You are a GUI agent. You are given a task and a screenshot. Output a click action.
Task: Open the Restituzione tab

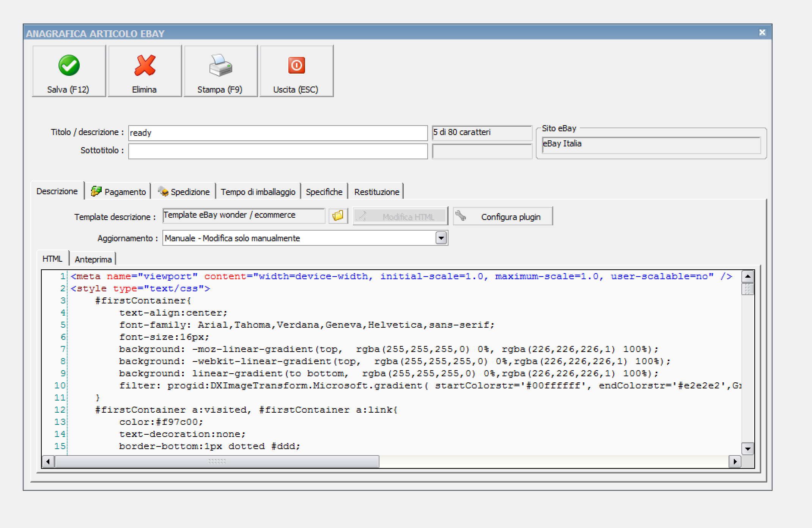pos(376,192)
